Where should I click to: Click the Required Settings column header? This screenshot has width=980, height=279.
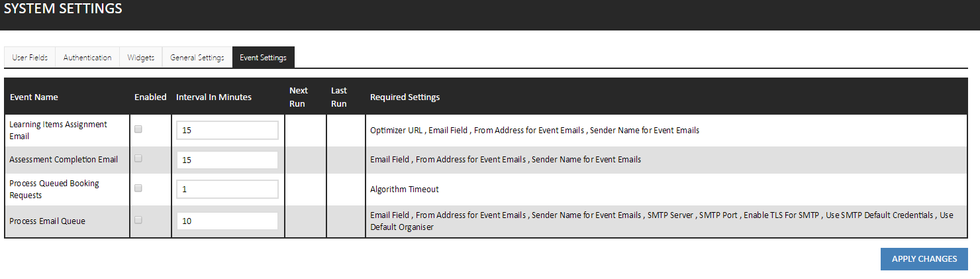pyautogui.click(x=405, y=97)
